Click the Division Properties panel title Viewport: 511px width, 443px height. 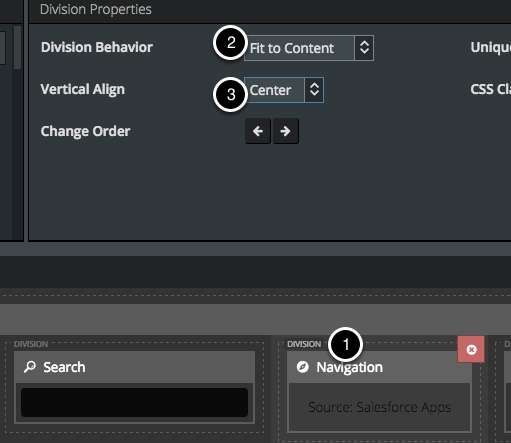click(x=96, y=9)
